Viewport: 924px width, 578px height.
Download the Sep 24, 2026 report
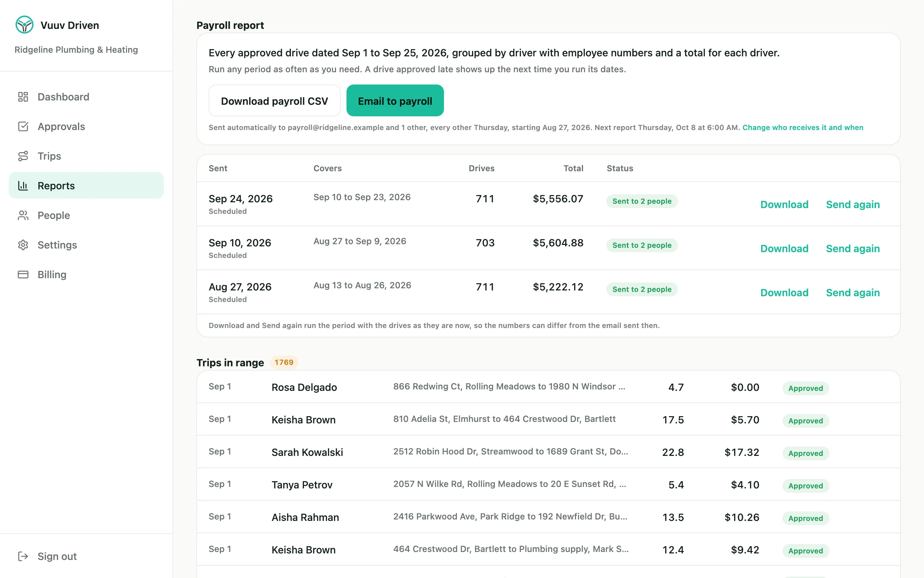click(784, 204)
